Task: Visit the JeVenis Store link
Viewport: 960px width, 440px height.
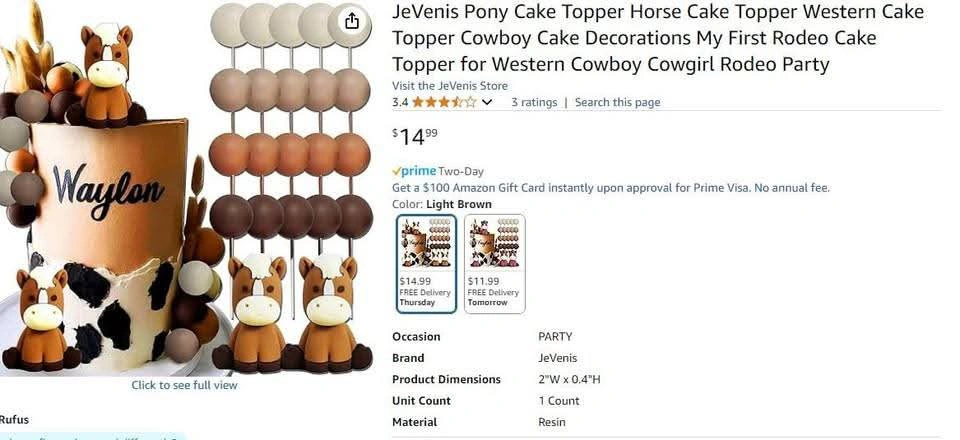Action: click(x=449, y=86)
